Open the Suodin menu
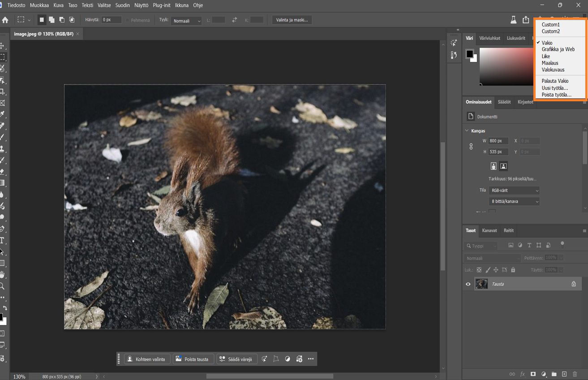588x380 pixels. [122, 5]
